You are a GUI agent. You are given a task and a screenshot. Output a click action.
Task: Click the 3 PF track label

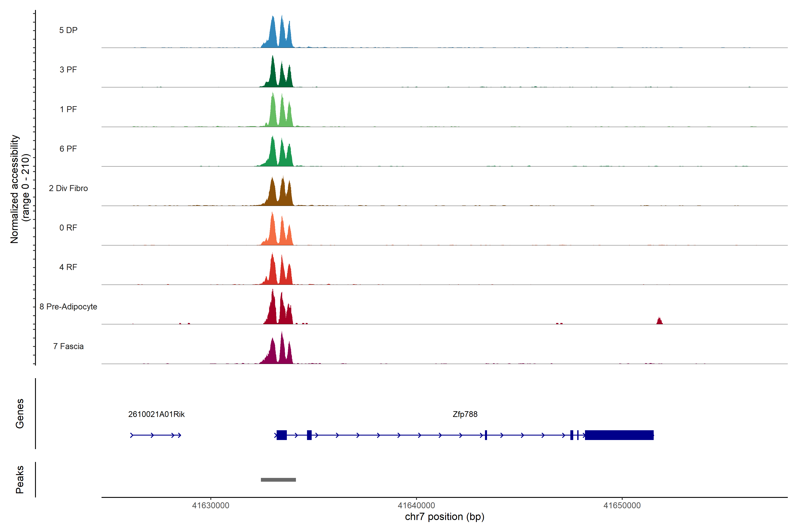click(x=68, y=70)
